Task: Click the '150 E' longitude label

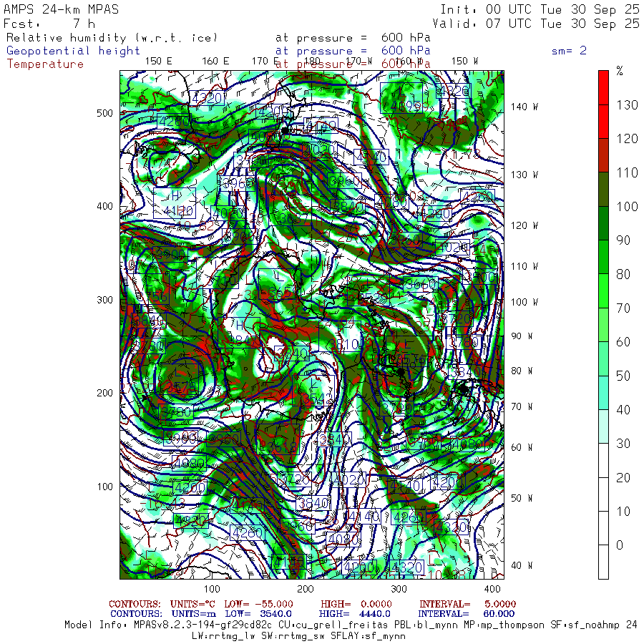Action: [159, 61]
